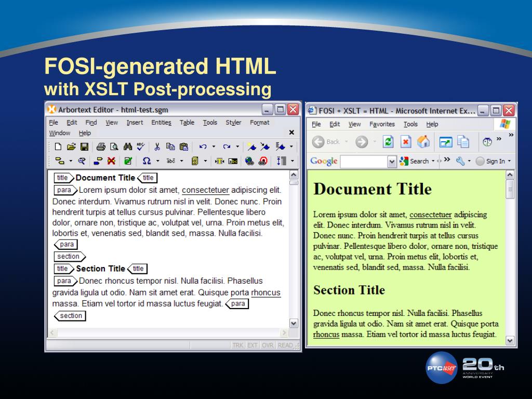
Task: Click the Internet Explorer scrollbar up arrow
Action: click(x=510, y=175)
